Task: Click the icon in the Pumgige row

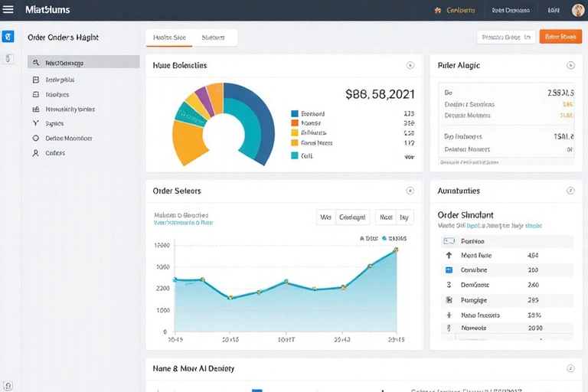Action: 449,299
